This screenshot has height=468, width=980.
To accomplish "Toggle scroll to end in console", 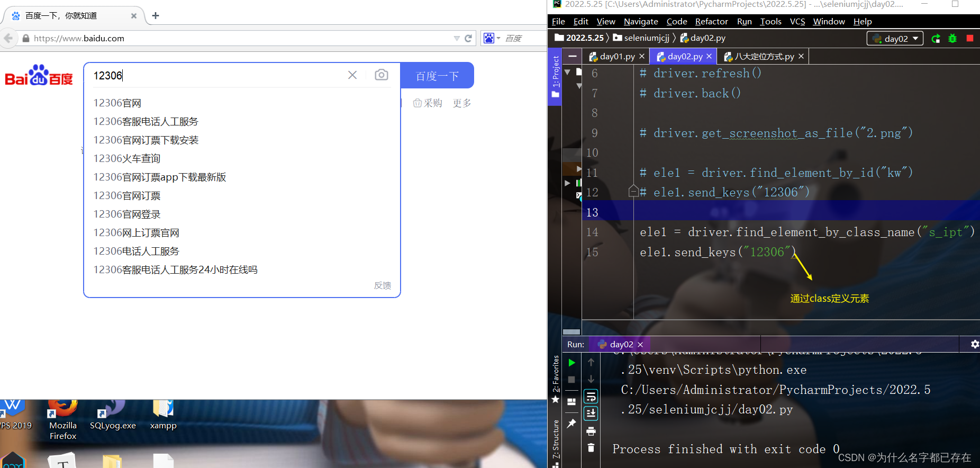I will click(591, 413).
